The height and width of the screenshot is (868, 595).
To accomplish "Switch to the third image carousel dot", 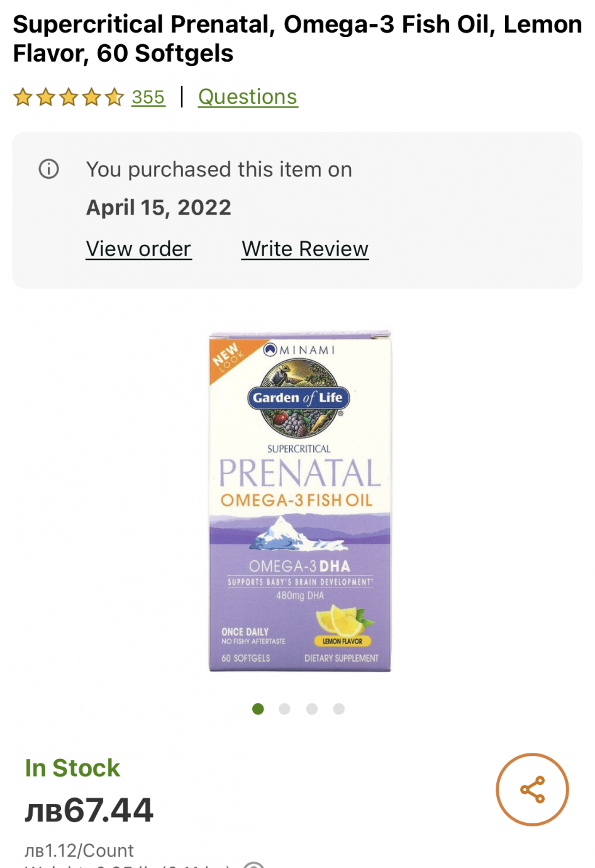I will click(312, 709).
